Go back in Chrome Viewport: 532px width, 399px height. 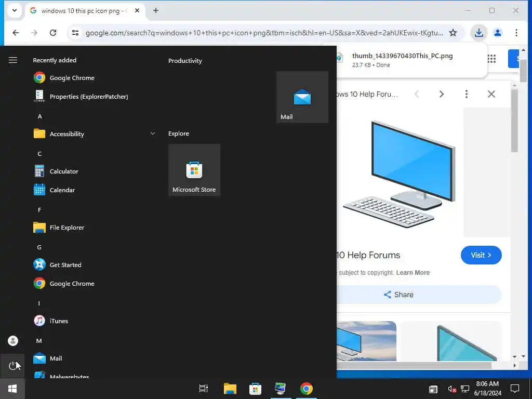coord(16,33)
